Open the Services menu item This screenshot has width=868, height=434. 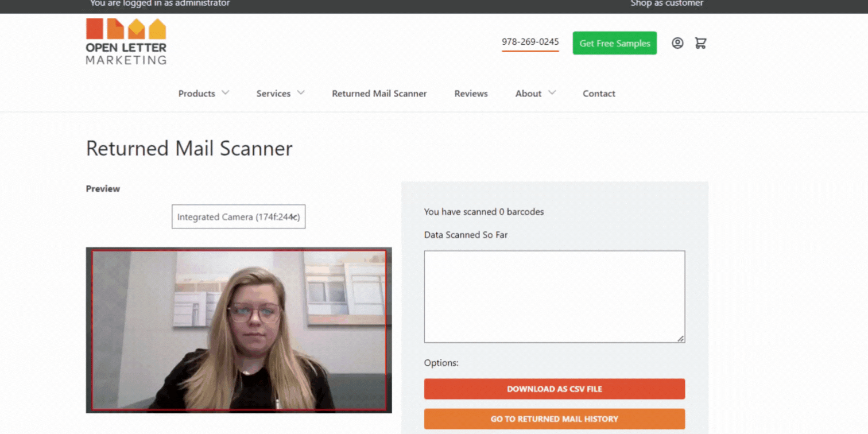pyautogui.click(x=273, y=94)
